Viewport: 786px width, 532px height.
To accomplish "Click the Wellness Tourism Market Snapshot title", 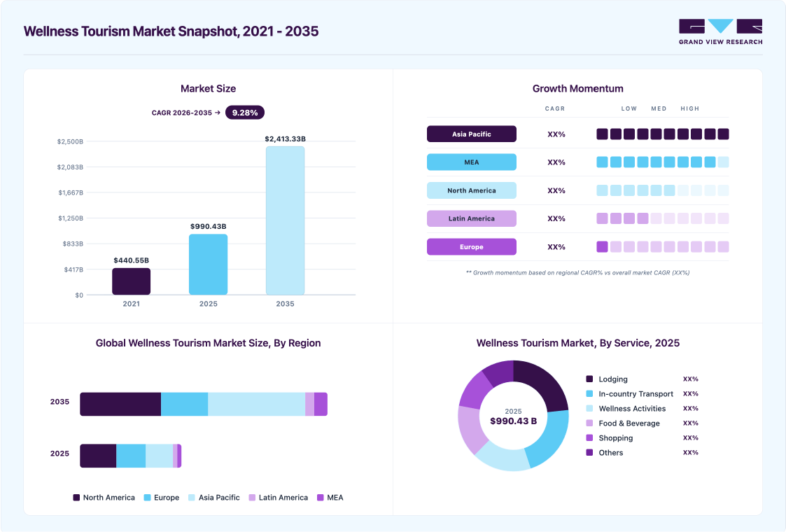I will (171, 31).
